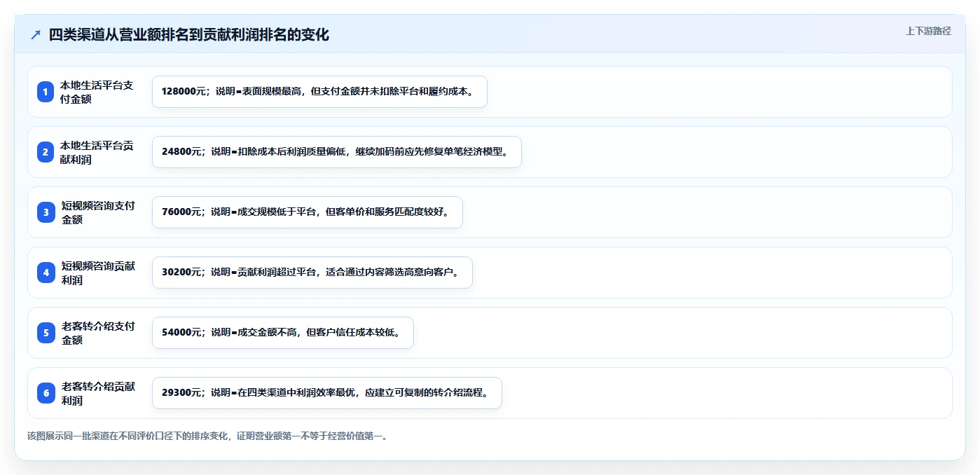Open the 29300元 description box
The image size is (980, 475).
point(327,393)
